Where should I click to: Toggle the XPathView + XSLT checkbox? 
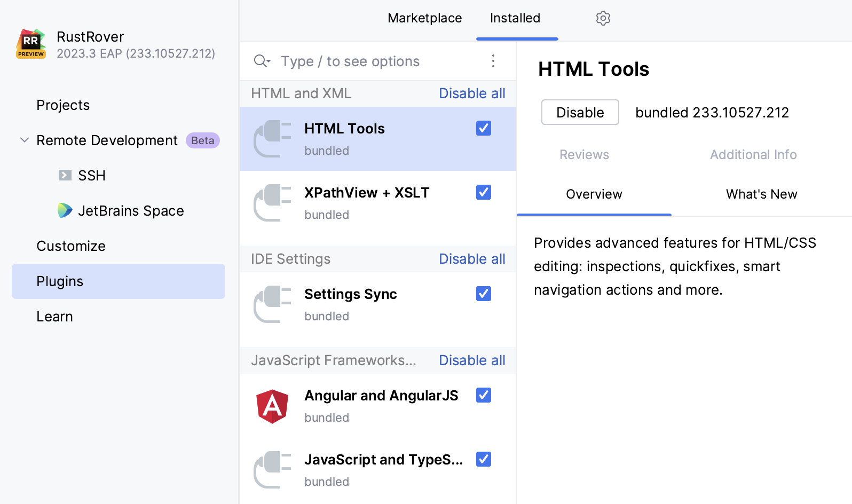coord(484,192)
